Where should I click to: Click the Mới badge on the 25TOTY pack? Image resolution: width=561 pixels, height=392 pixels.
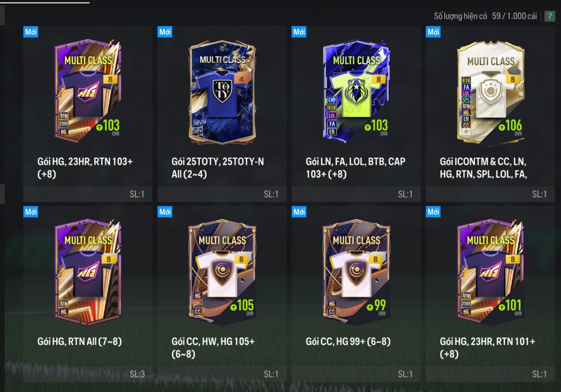165,32
